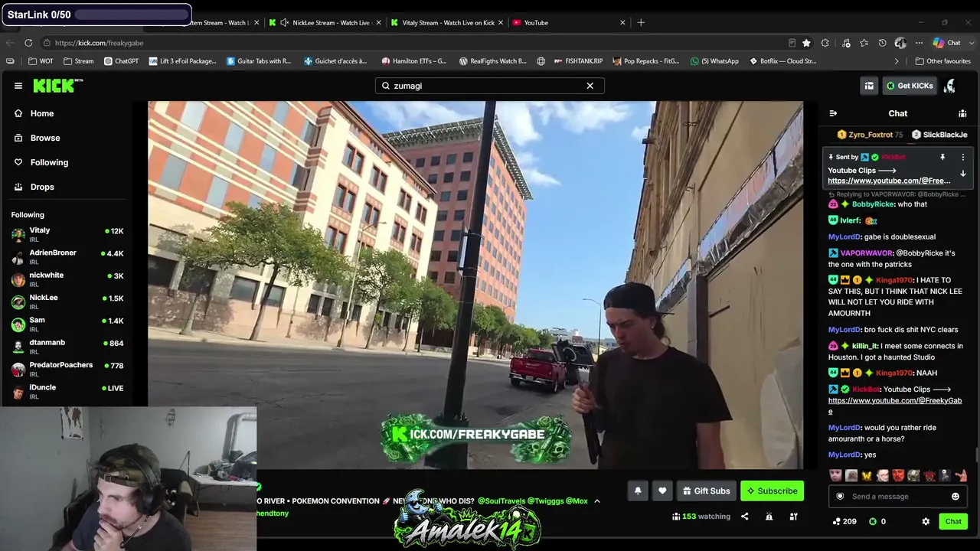Open Sam's channel in Following list
980x551 pixels.
point(67,324)
